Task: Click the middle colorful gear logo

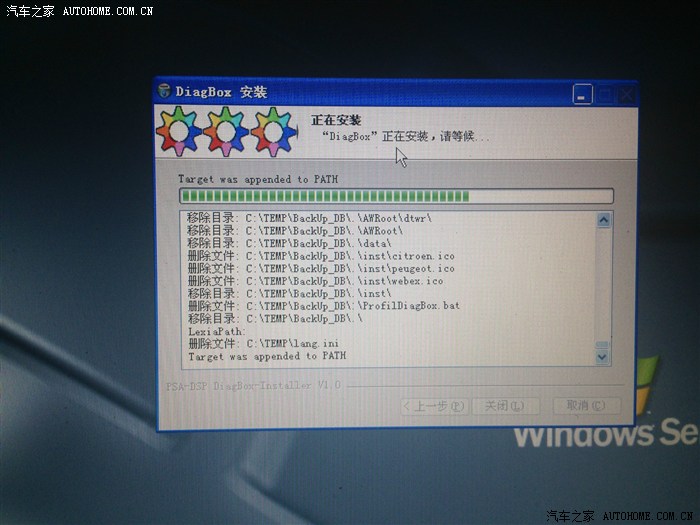Action: (x=226, y=132)
